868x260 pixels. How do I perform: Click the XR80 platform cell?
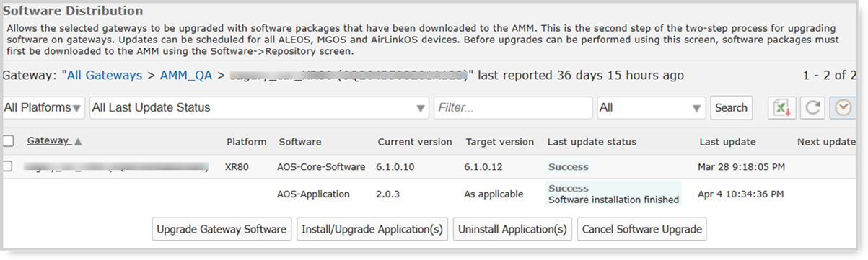237,167
